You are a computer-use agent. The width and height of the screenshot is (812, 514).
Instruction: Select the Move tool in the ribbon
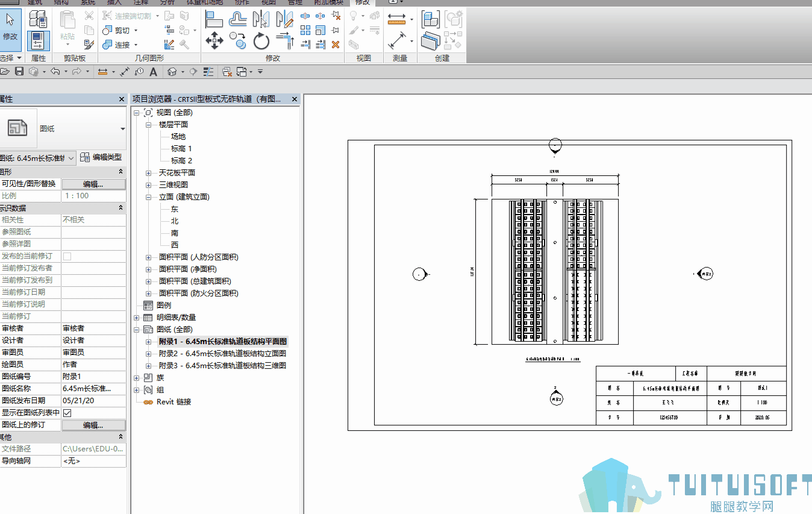tap(214, 41)
